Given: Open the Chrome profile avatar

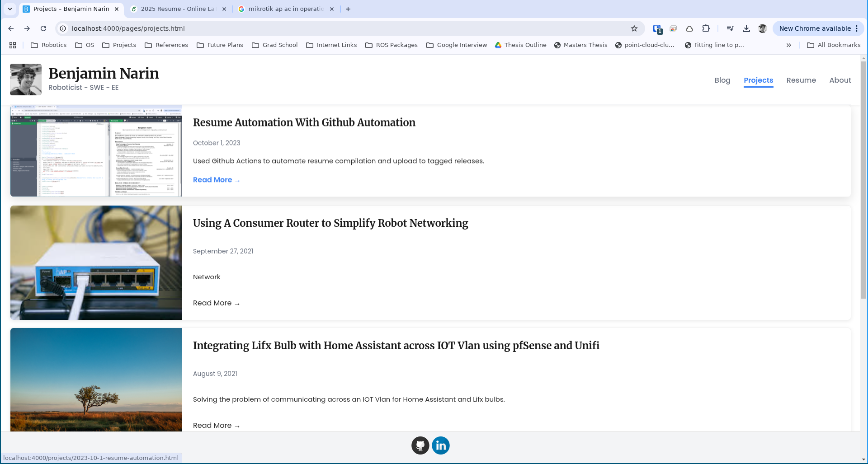Looking at the screenshot, I should 763,28.
